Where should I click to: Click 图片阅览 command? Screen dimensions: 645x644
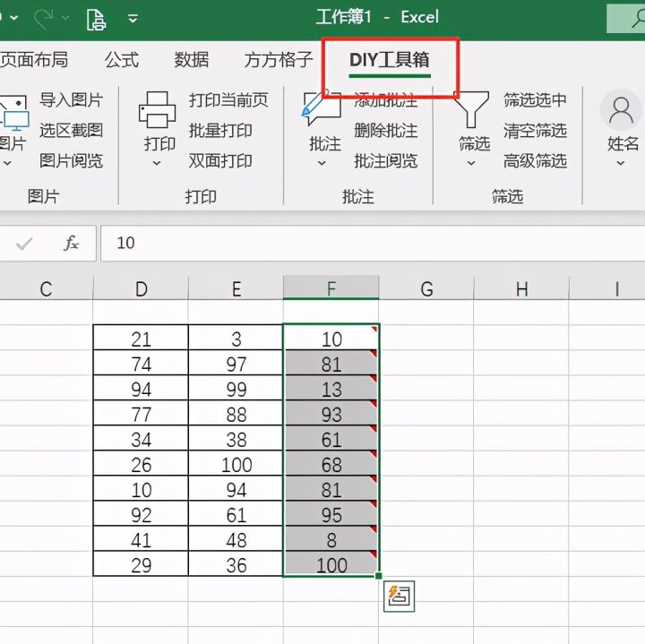[x=71, y=161]
